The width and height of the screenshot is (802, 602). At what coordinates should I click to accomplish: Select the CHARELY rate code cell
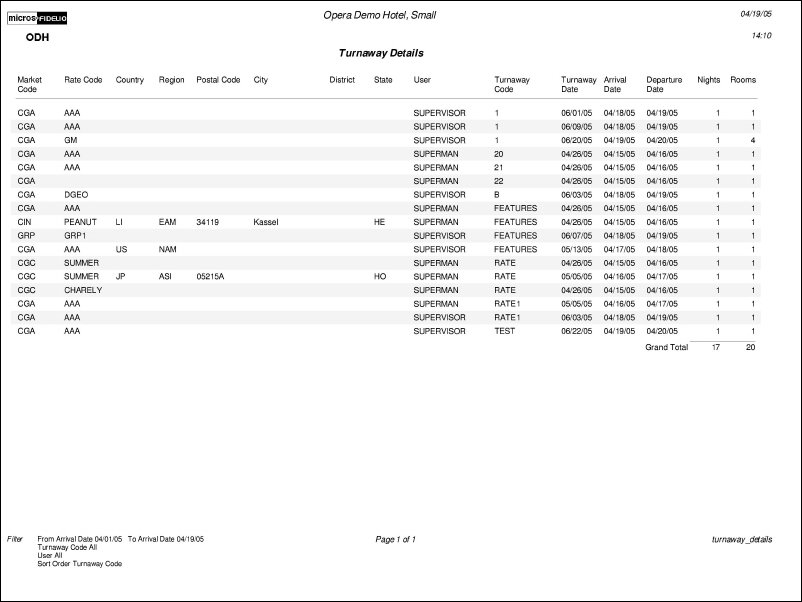pos(83,290)
